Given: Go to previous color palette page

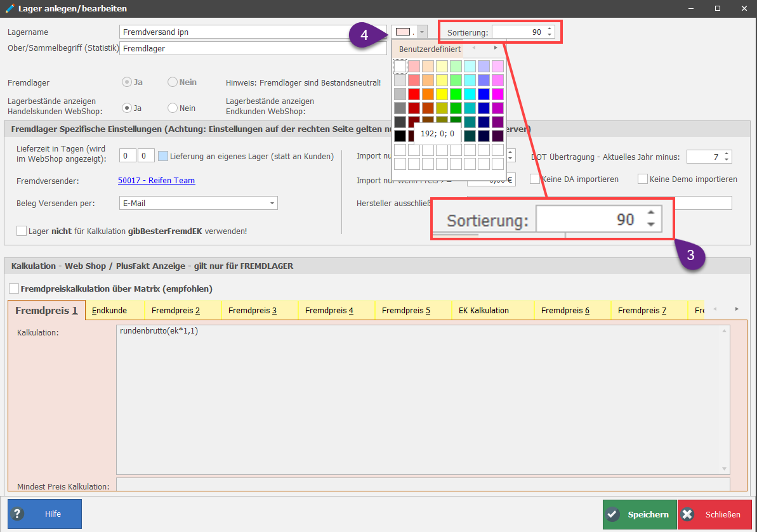Looking at the screenshot, I should click(473, 48).
